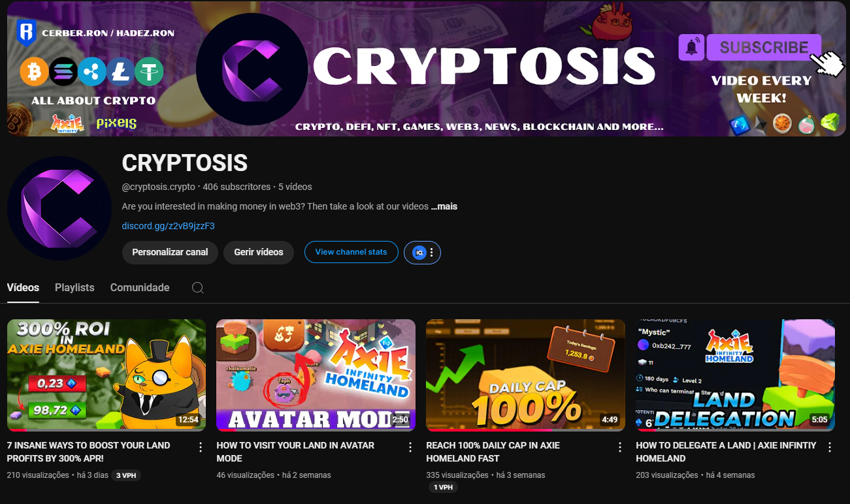This screenshot has width=850, height=504.
Task: Open options menu for DAILY CAP video
Action: tap(620, 447)
